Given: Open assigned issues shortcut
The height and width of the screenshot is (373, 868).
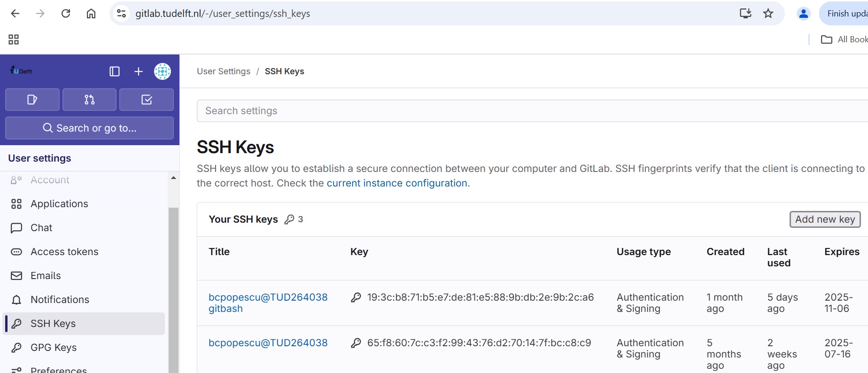Looking at the screenshot, I should point(32,100).
